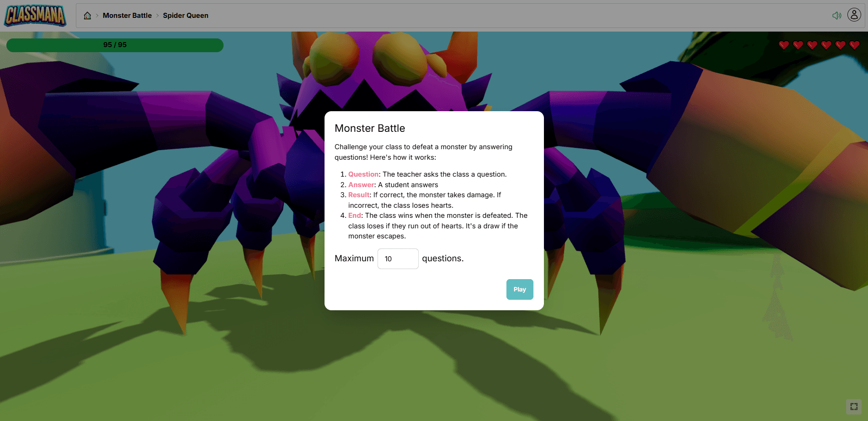Mute the game sound using the speaker icon
This screenshot has width=868, height=421.
pos(836,16)
